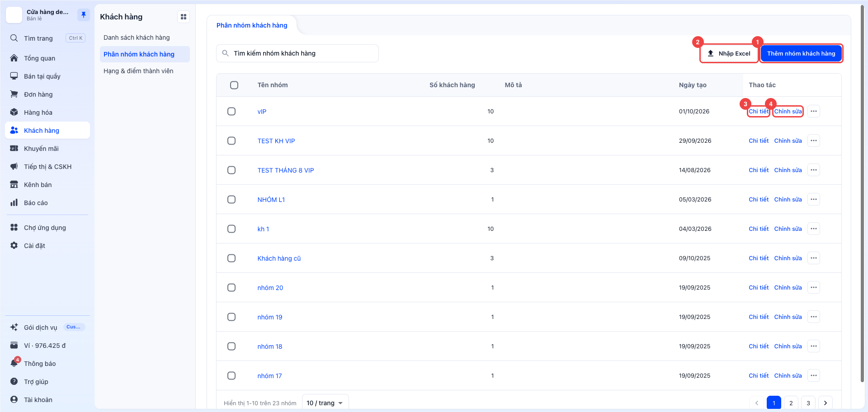Open Cài đặt gear icon

pos(14,245)
